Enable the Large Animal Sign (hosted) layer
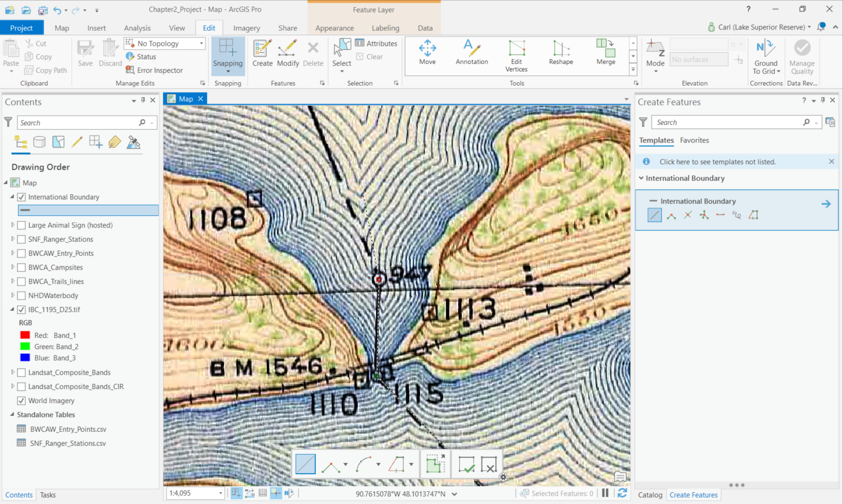843x504 pixels. tap(22, 225)
